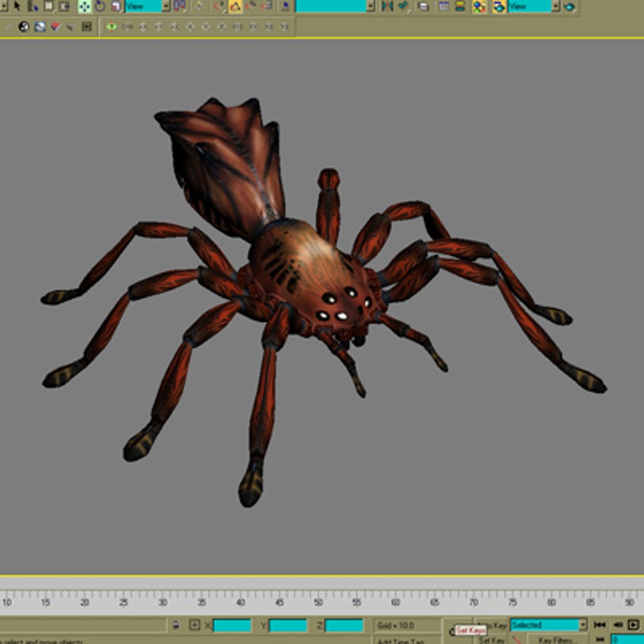Toggle the selection lock padlock icon
This screenshot has height=644, width=644.
click(176, 625)
